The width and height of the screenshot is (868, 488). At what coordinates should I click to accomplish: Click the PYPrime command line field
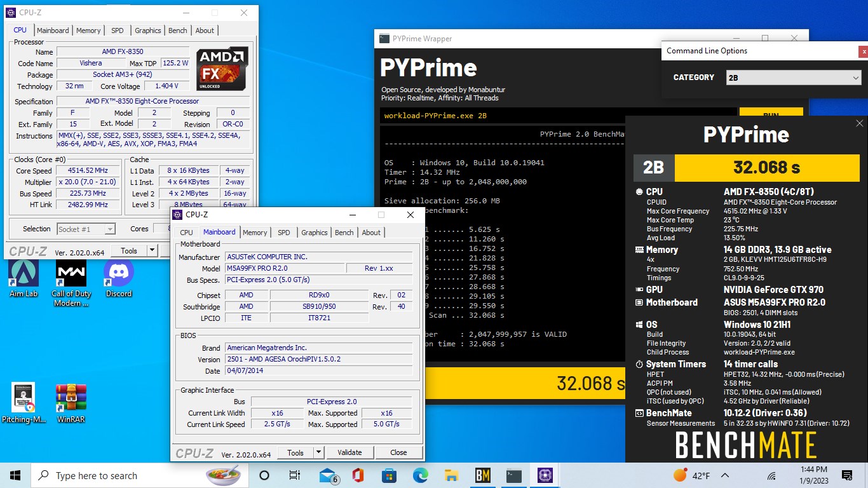point(558,116)
